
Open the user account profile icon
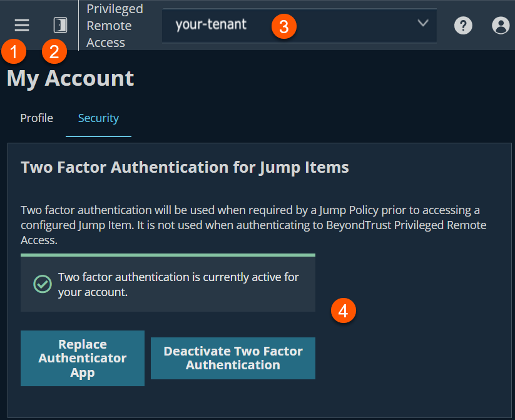[501, 25]
